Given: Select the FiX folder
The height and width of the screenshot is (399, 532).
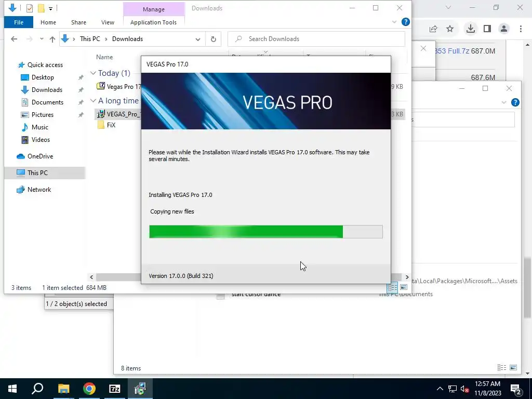Looking at the screenshot, I should [107, 125].
